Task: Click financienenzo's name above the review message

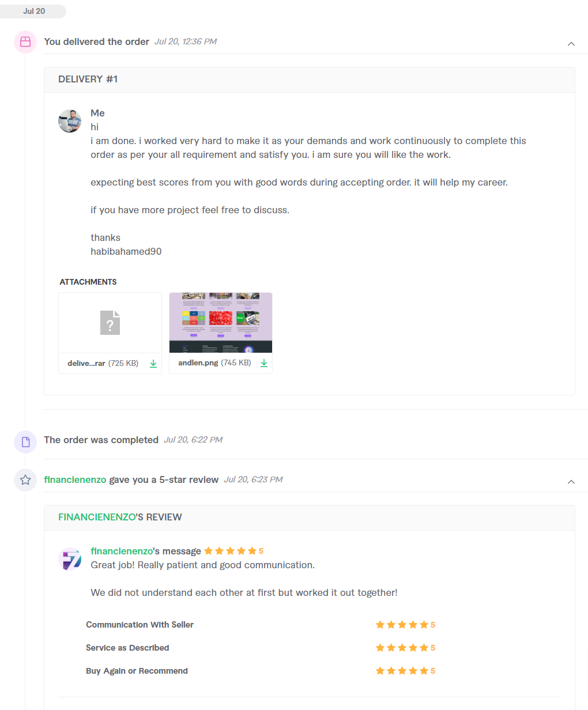Action: [x=121, y=551]
